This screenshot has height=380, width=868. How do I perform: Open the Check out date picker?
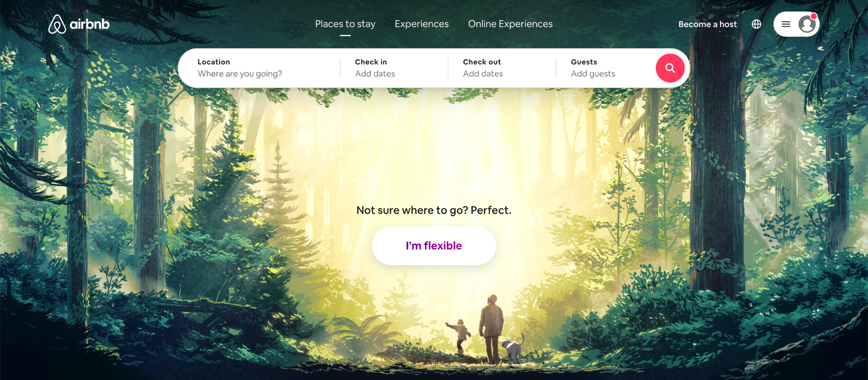tap(502, 68)
